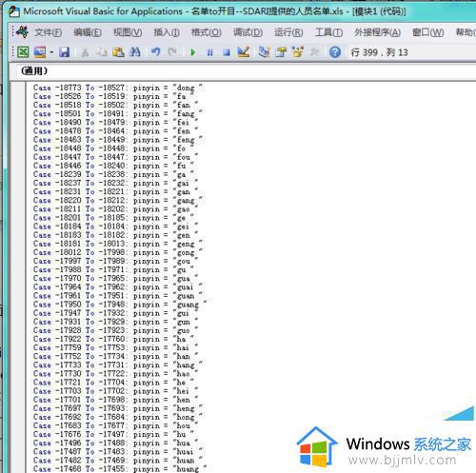This screenshot has height=473, width=476.
Task: Open the 格式(O) menu
Action: (x=206, y=32)
